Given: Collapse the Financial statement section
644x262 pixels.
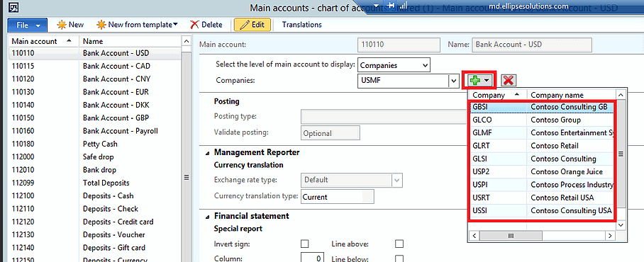Looking at the screenshot, I should (206, 216).
